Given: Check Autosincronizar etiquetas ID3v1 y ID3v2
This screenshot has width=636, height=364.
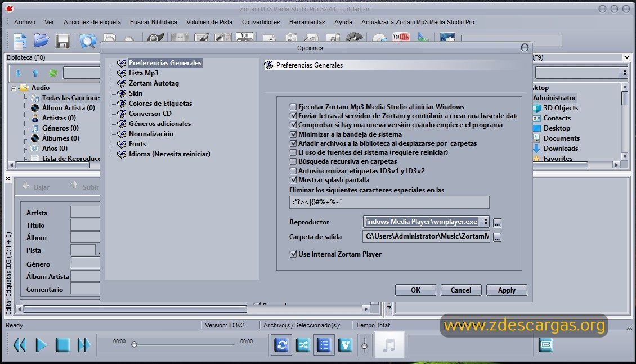Looking at the screenshot, I should click(x=293, y=171).
